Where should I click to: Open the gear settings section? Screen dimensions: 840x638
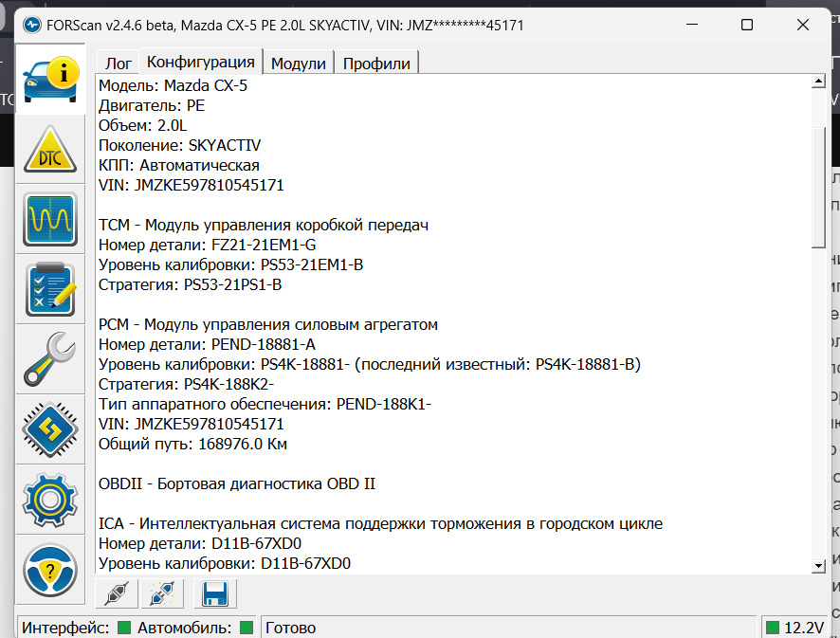(x=51, y=500)
